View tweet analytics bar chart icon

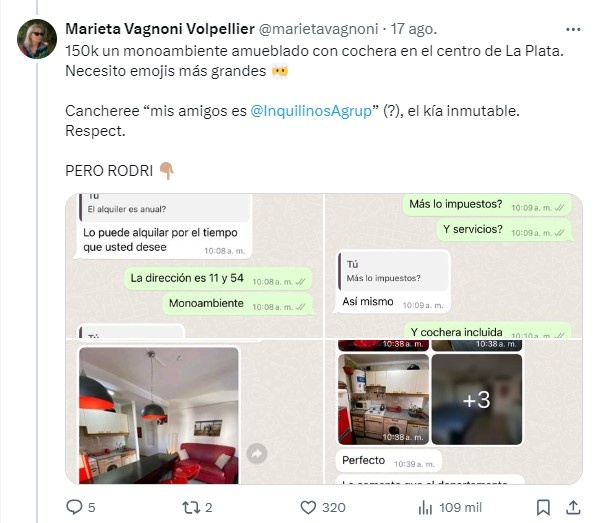pyautogui.click(x=425, y=507)
